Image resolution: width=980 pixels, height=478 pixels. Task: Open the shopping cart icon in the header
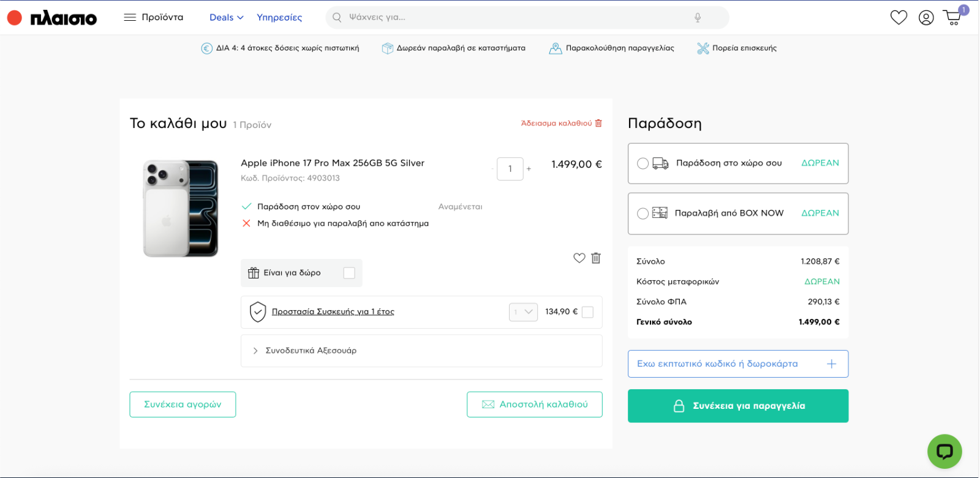[x=953, y=17]
